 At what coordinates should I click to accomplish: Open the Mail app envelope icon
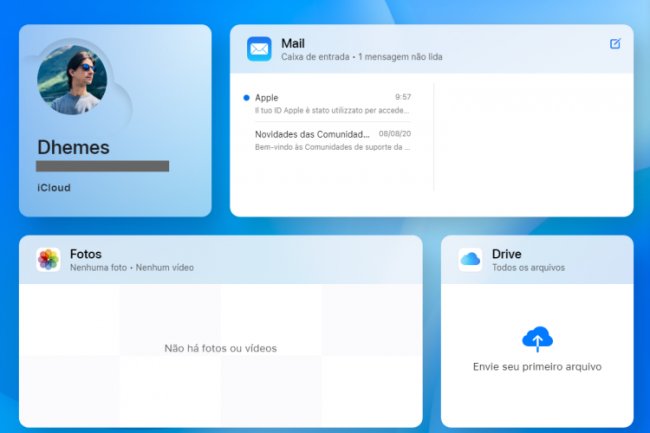[259, 49]
